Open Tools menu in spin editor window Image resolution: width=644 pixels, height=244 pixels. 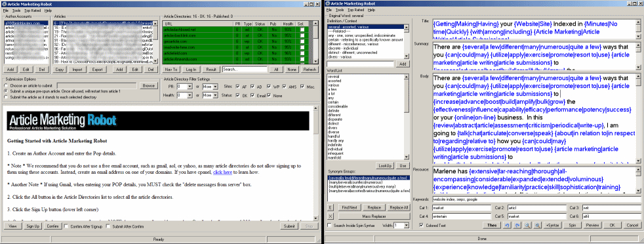click(340, 9)
